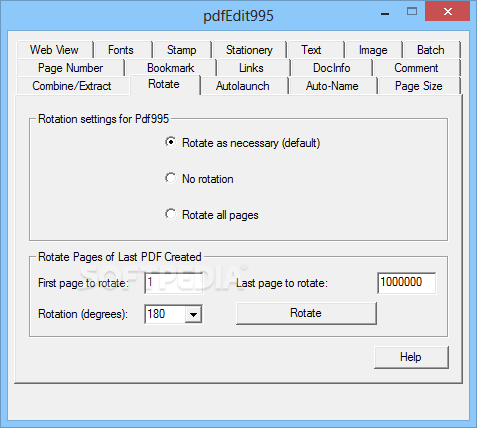Open the Image tab
This screenshot has height=428, width=477.
coord(373,50)
